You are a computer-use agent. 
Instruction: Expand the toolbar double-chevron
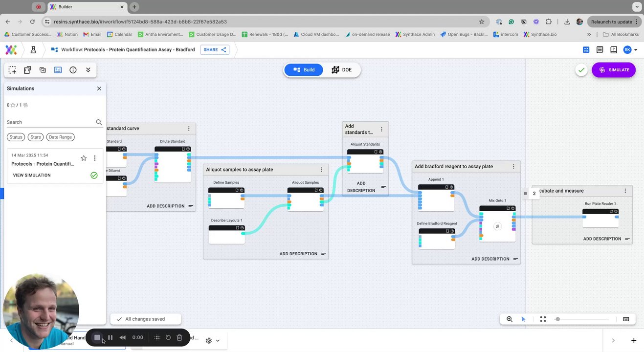(88, 70)
